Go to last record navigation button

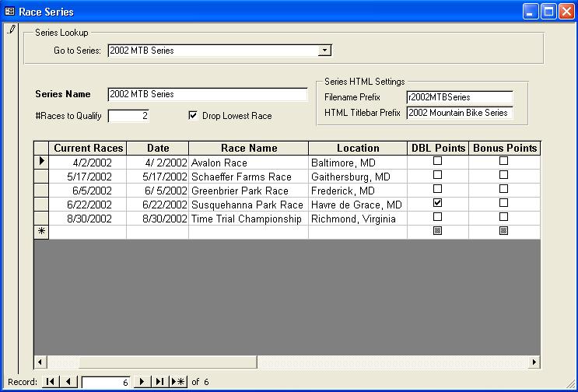click(x=159, y=382)
